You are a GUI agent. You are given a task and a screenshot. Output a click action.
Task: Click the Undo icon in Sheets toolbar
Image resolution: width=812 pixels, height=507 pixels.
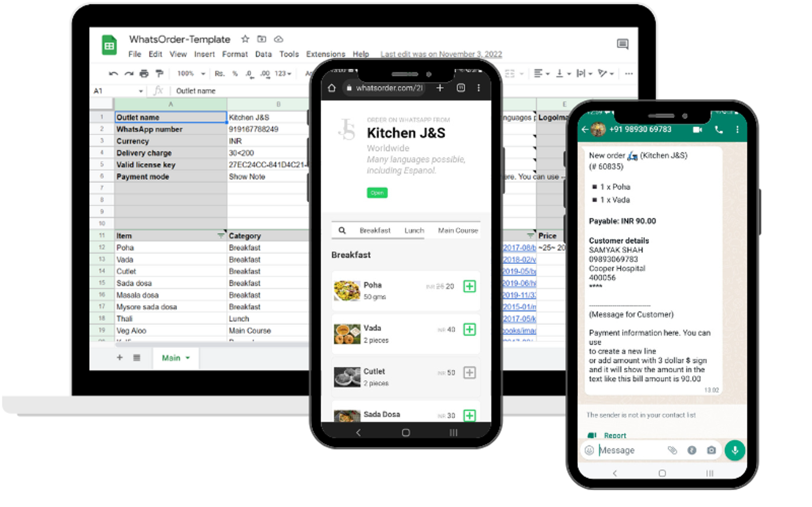point(113,74)
